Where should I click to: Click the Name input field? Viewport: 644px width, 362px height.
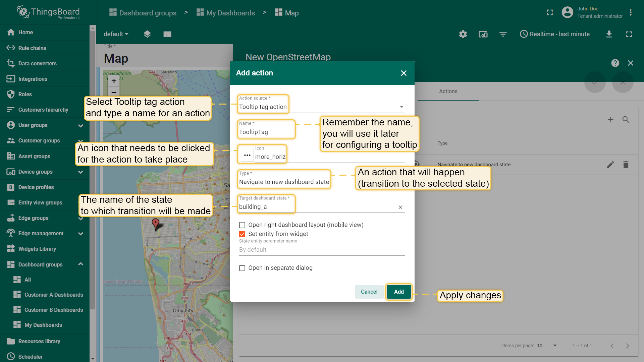pyautogui.click(x=322, y=132)
